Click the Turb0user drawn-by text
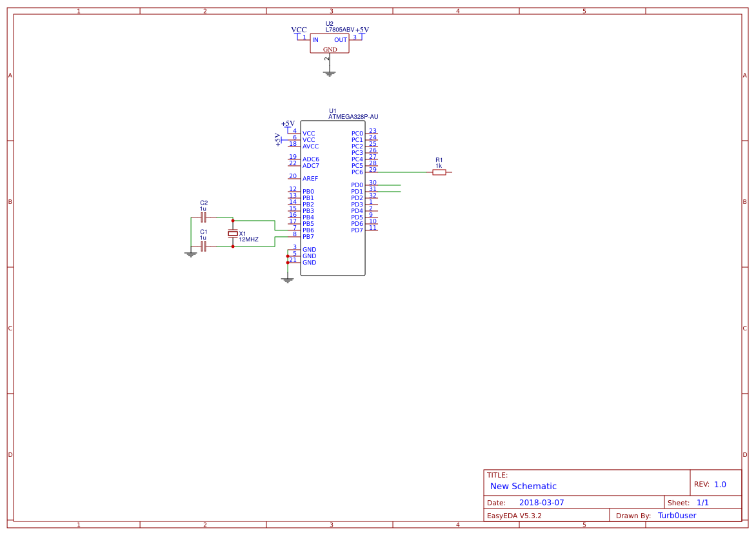Image resolution: width=756 pixels, height=535 pixels. click(x=677, y=515)
